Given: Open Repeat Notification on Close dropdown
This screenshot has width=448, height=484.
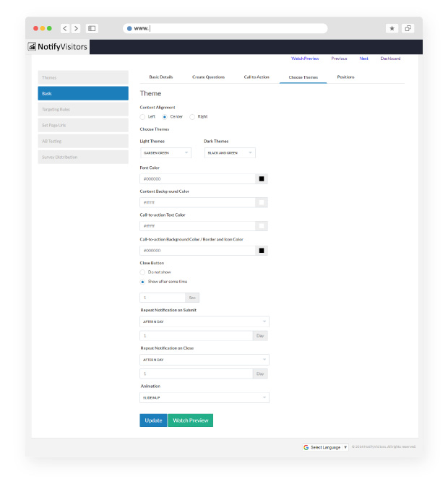Looking at the screenshot, I should point(204,360).
